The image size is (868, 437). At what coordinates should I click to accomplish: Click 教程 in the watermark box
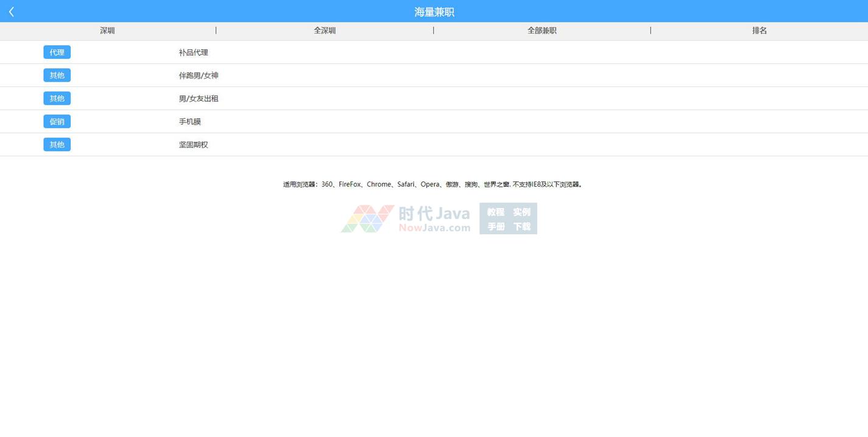(x=495, y=212)
